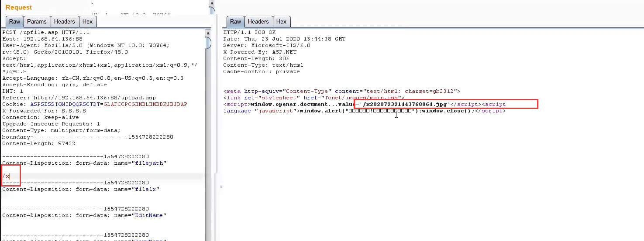Open the request Params tab

pos(37,22)
